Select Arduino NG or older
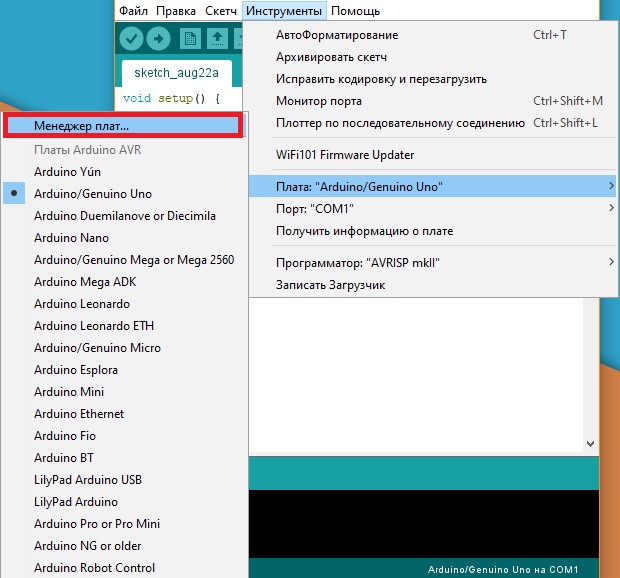The width and height of the screenshot is (620, 578). (x=124, y=546)
